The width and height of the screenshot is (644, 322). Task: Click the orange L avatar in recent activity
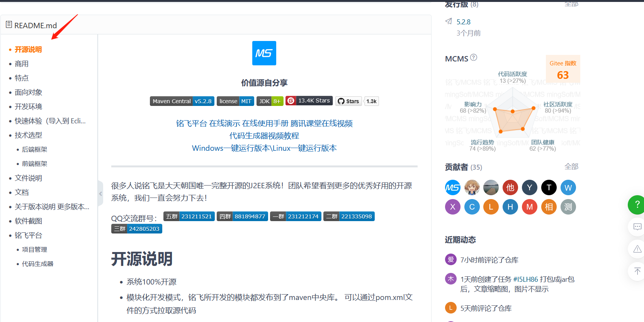(451, 308)
